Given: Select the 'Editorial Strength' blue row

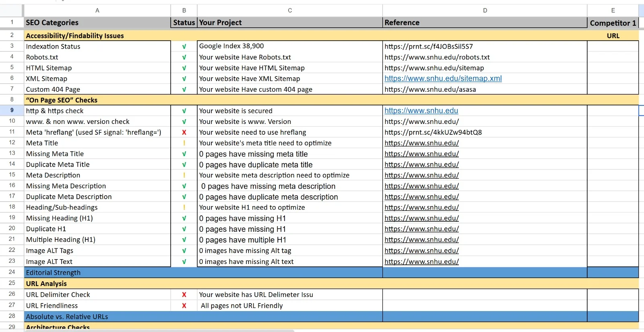Looking at the screenshot, I should 331,272.
